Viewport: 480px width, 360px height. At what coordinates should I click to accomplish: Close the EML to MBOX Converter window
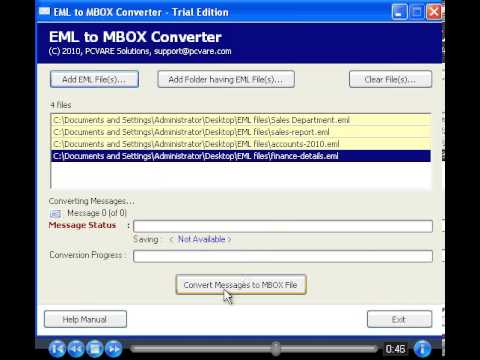point(434,12)
